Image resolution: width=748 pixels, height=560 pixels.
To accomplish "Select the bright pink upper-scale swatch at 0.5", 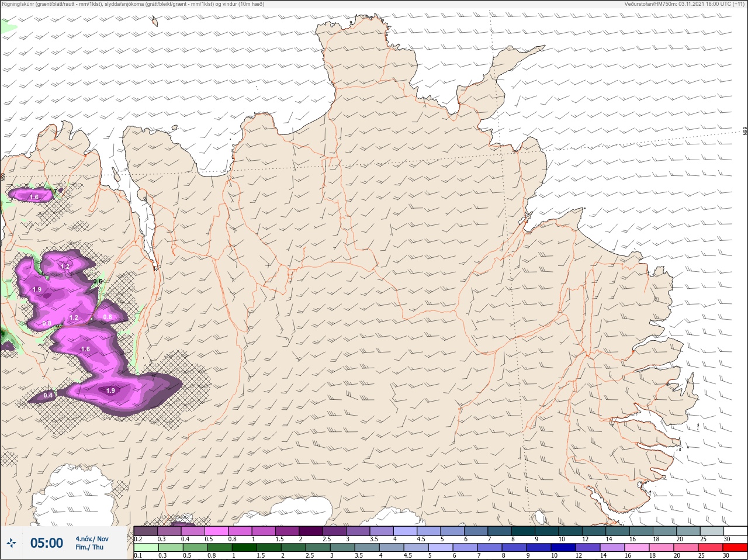I will 216,531.
